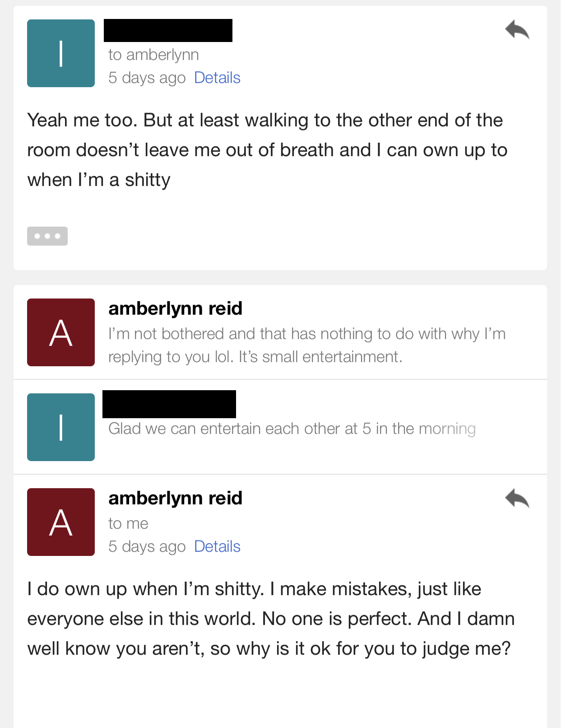The height and width of the screenshot is (728, 561).
Task: Expand collapsed message 'I'm not bothered and that'
Action: coord(280,332)
